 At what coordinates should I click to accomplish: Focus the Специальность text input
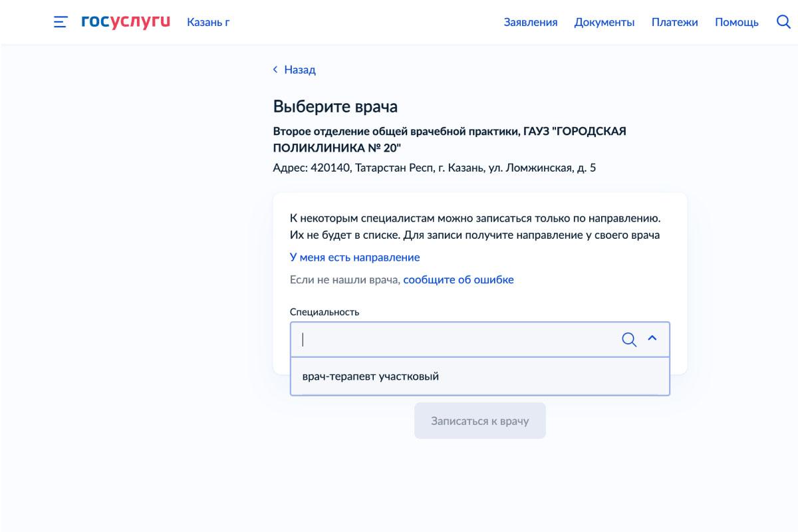point(452,340)
